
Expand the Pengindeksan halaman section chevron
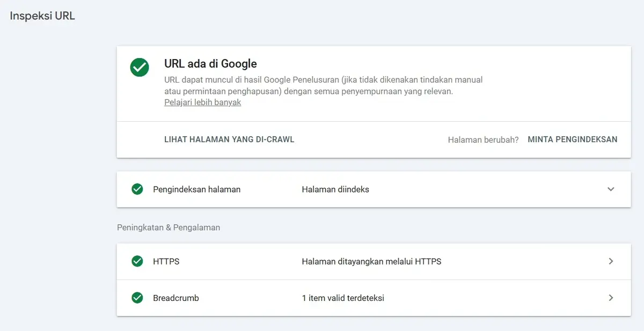[611, 189]
